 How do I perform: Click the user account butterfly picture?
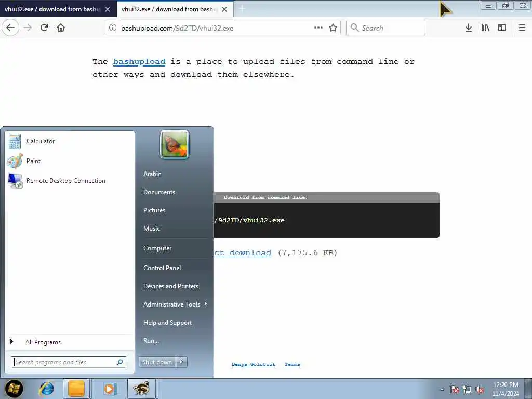coord(175,145)
